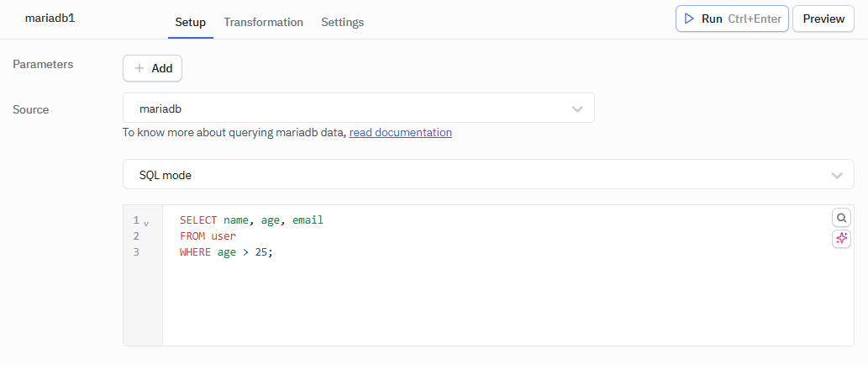Click the pink AI sparkle icon
The height and width of the screenshot is (365, 868).
(x=841, y=239)
